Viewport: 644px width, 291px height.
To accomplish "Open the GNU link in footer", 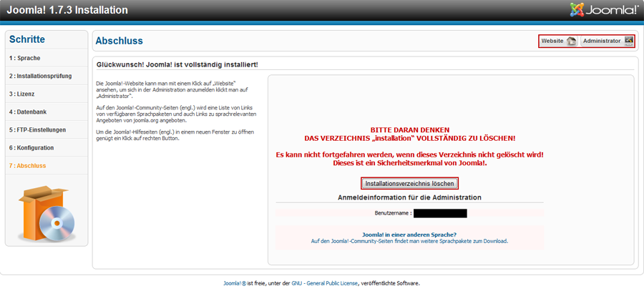I will click(296, 283).
